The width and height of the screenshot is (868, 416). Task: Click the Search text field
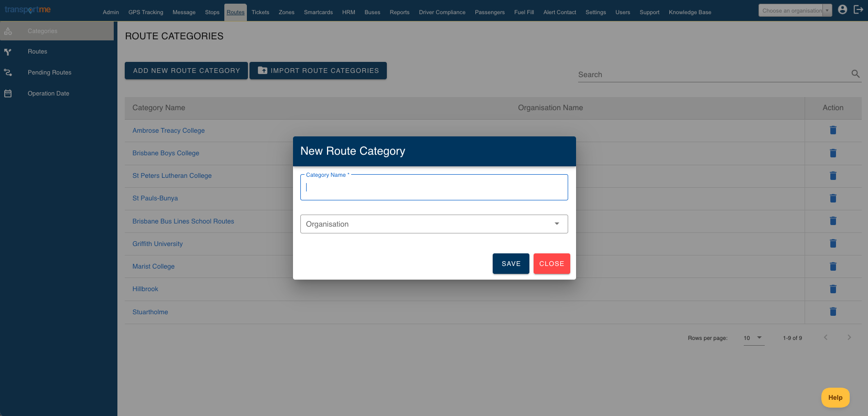[713, 74]
